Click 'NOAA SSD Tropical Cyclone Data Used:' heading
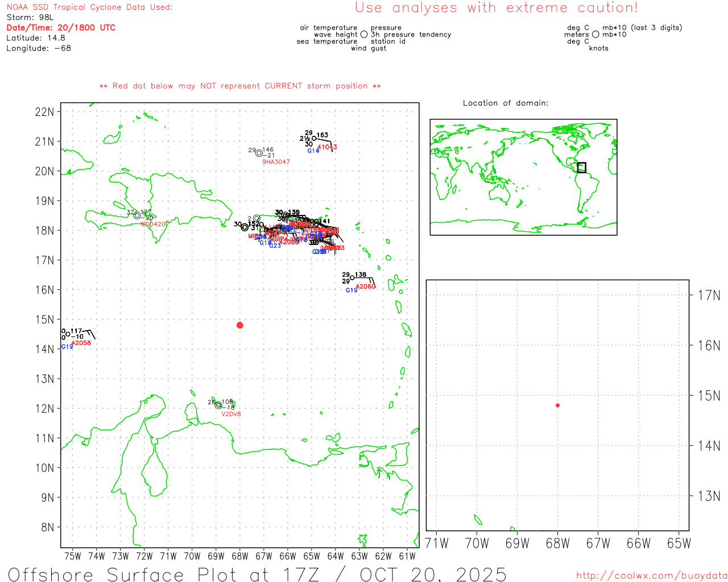 pyautogui.click(x=89, y=7)
